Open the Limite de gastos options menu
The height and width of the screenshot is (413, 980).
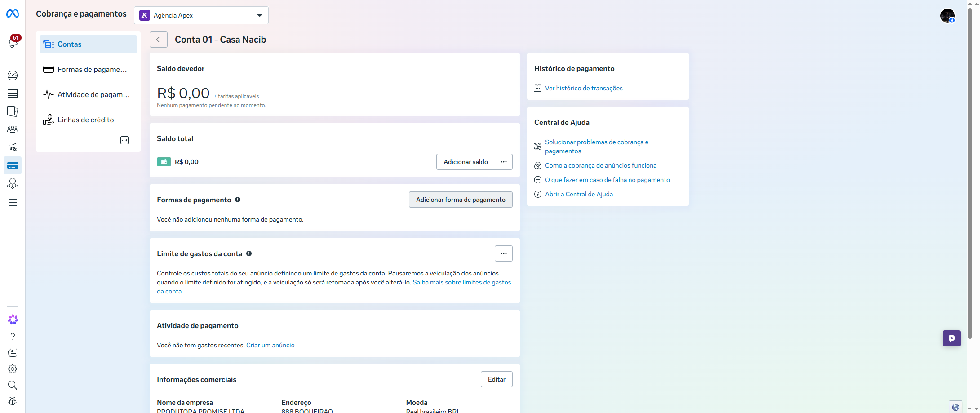[x=504, y=253]
